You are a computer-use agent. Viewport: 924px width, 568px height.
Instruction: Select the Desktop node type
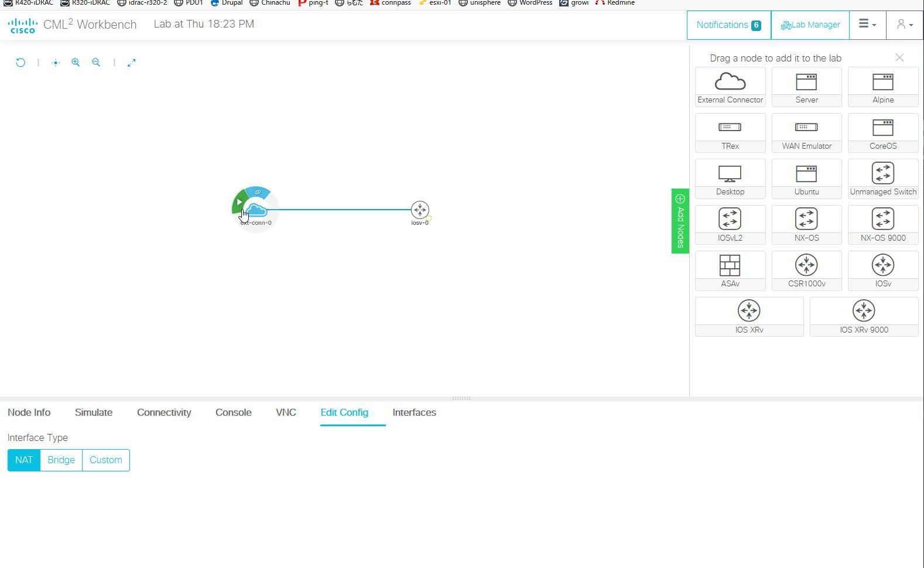[x=730, y=179]
